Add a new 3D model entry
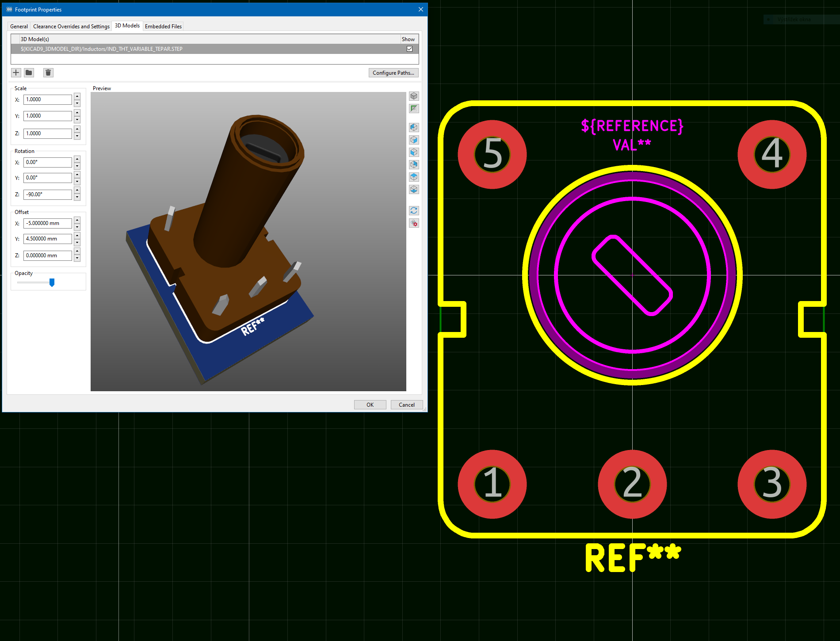The width and height of the screenshot is (840, 641). (x=16, y=72)
